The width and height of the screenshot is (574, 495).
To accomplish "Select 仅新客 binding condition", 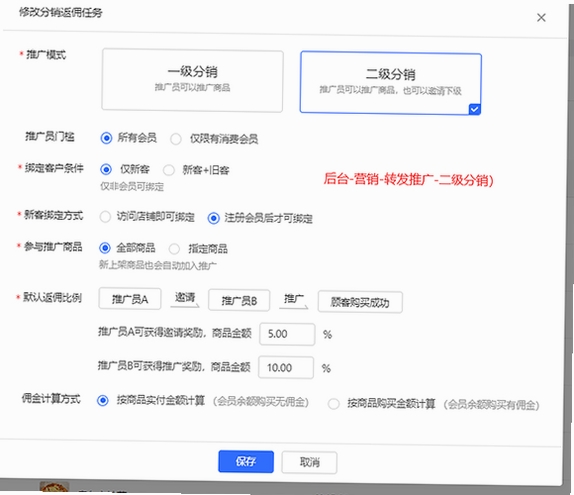I will pyautogui.click(x=106, y=169).
